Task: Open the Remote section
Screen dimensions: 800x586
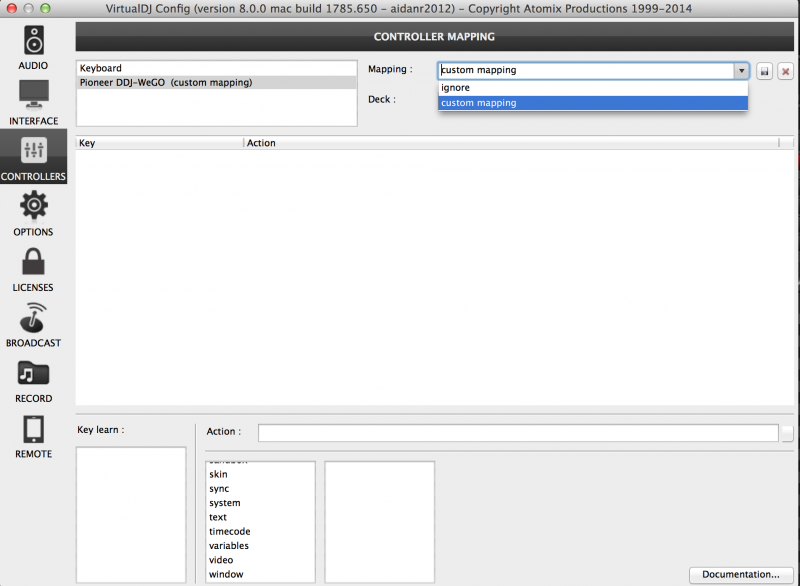Action: tap(33, 437)
